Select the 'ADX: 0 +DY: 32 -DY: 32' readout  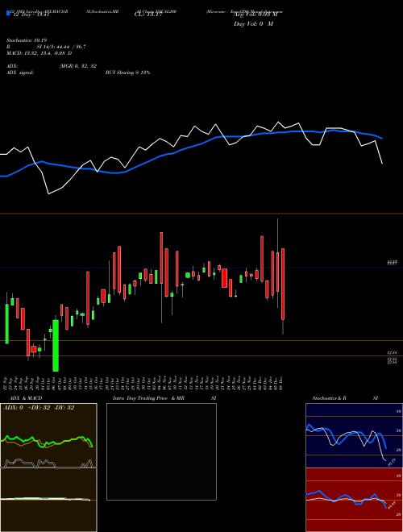pyautogui.click(x=39, y=408)
